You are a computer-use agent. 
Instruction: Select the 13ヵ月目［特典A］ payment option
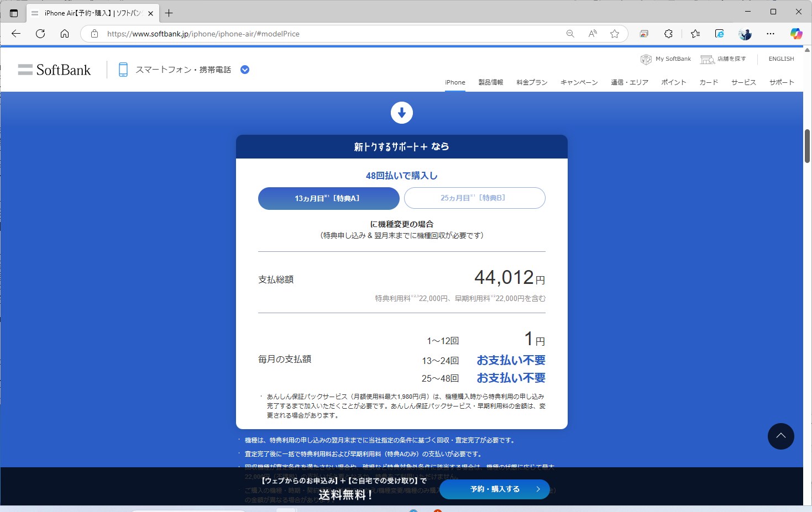pyautogui.click(x=328, y=198)
